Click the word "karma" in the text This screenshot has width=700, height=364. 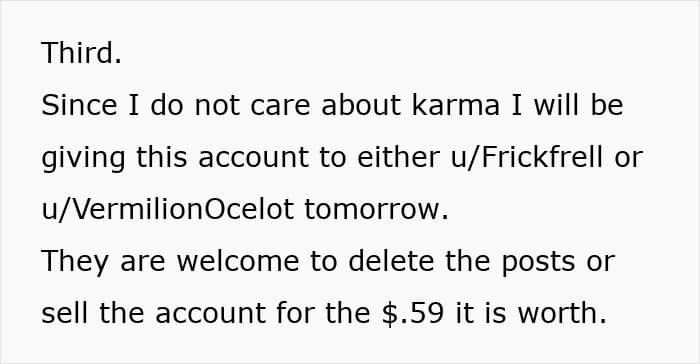click(x=455, y=105)
